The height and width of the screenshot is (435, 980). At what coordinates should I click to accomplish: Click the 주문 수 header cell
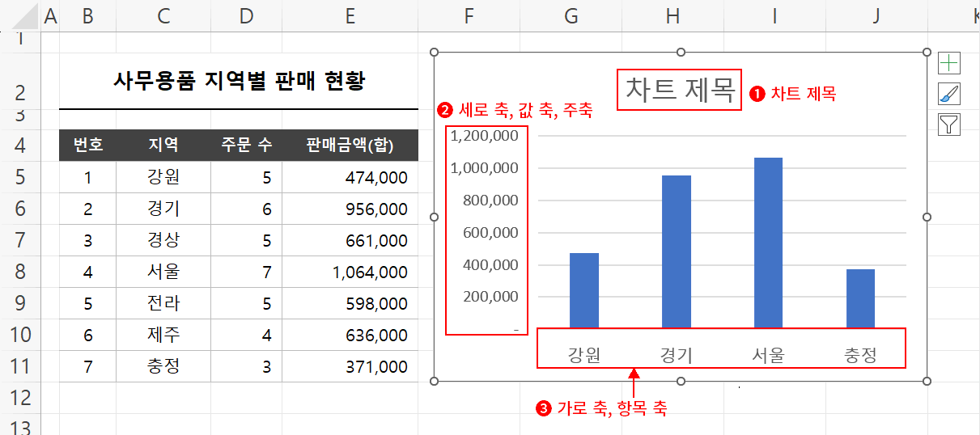click(247, 145)
